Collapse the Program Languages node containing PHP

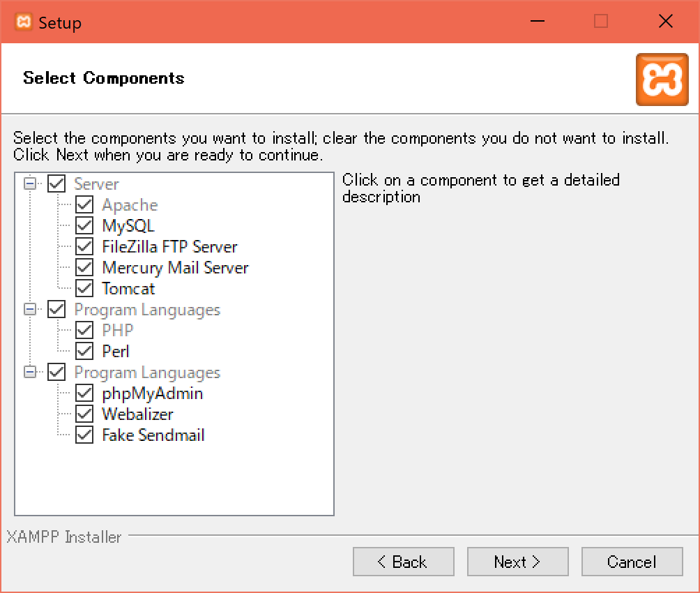[x=30, y=309]
